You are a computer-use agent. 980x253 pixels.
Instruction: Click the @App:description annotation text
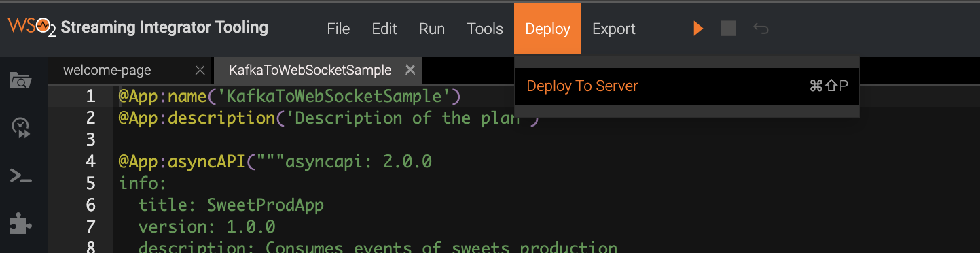pos(196,118)
